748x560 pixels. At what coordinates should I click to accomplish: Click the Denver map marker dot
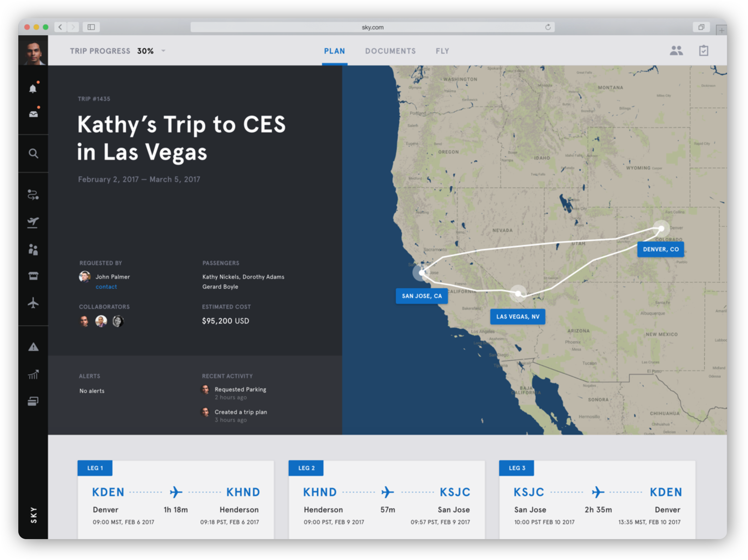point(661,229)
